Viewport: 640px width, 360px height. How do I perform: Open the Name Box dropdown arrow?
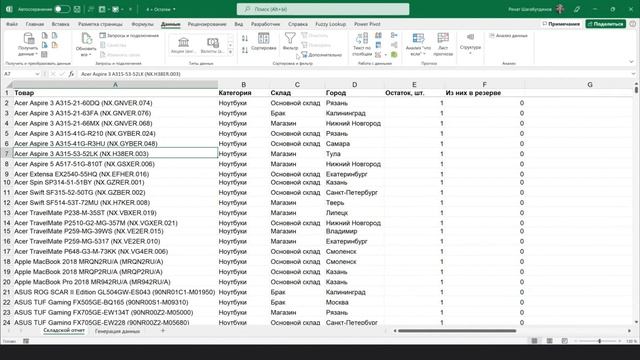(x=37, y=74)
